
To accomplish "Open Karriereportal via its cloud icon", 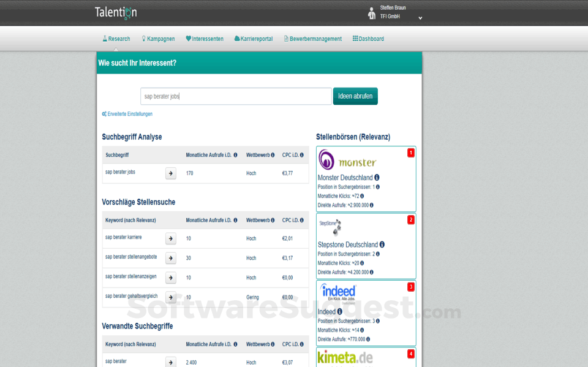I will point(238,39).
